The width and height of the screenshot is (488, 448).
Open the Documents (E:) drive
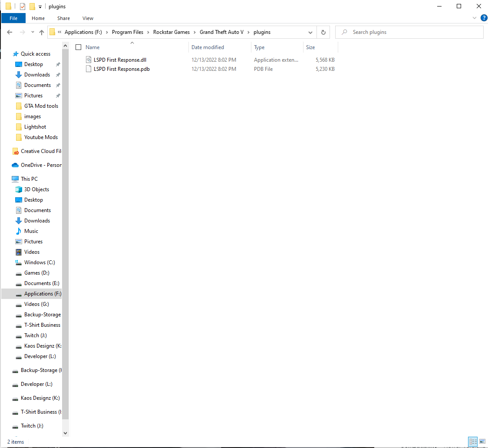(x=42, y=283)
